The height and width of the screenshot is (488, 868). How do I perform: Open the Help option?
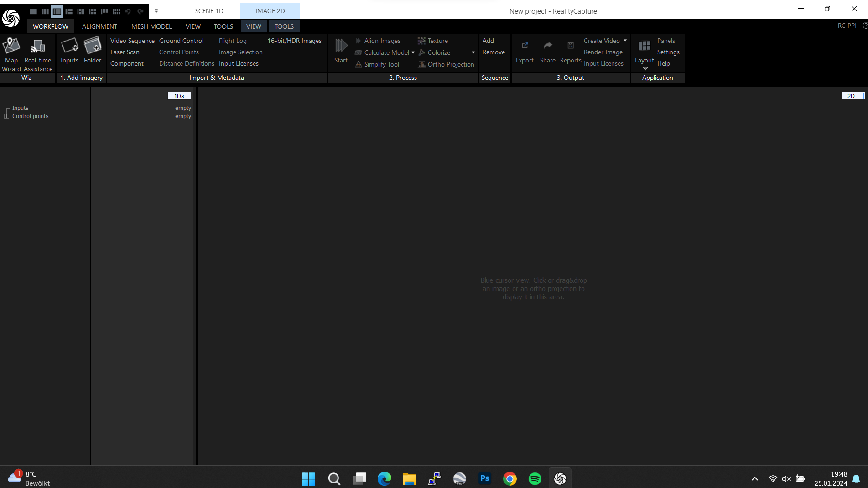click(663, 63)
